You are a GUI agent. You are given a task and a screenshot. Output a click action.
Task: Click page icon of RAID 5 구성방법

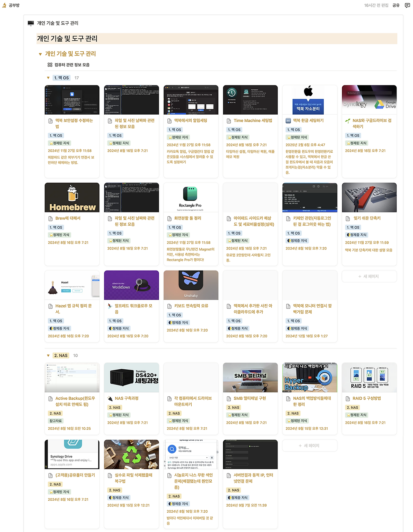tap(348, 399)
